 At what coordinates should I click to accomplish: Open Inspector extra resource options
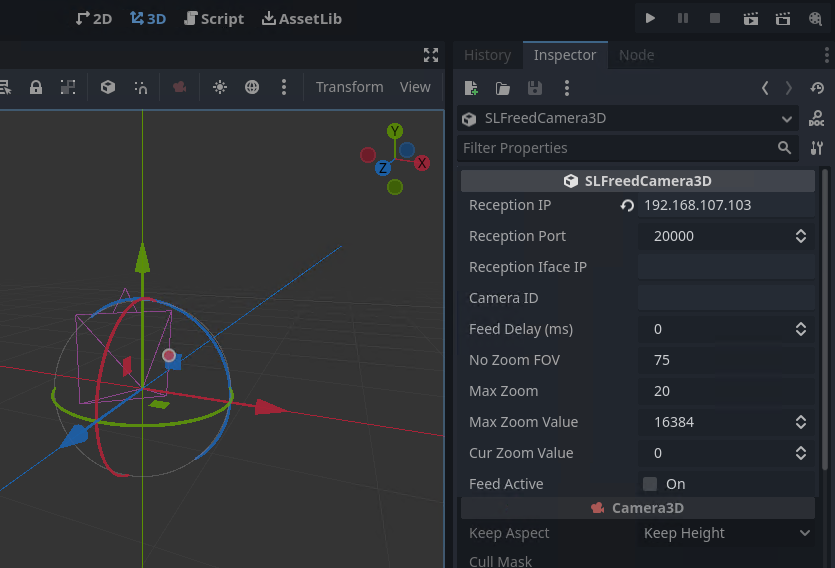coord(567,88)
